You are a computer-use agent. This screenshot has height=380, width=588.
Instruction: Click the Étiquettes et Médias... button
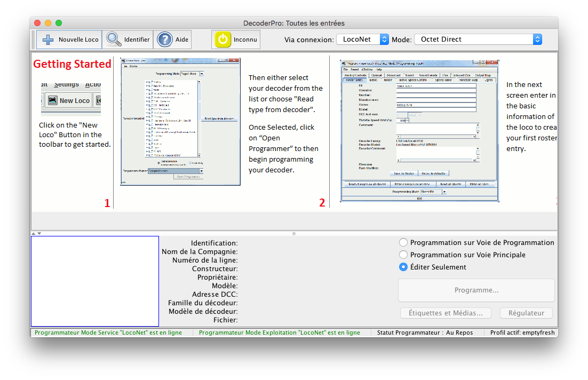click(446, 313)
